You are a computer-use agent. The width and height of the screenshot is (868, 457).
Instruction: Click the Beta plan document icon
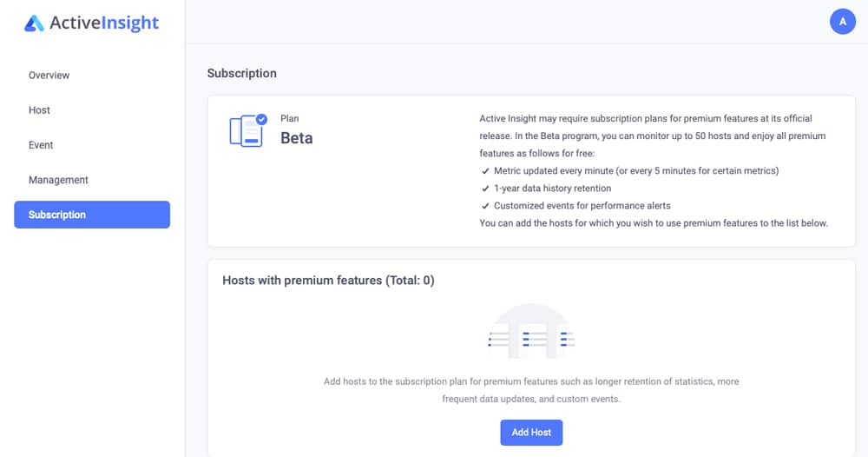pos(246,131)
